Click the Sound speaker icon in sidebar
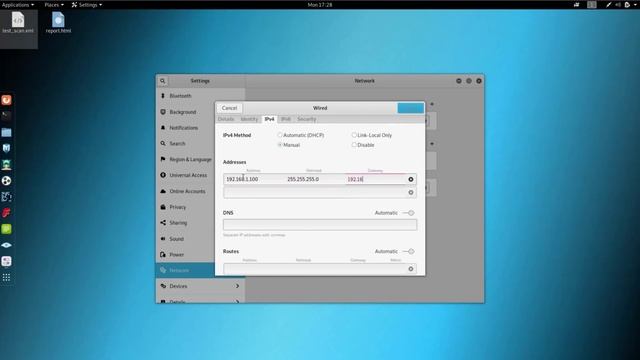This screenshot has height=360, width=640. 163,239
